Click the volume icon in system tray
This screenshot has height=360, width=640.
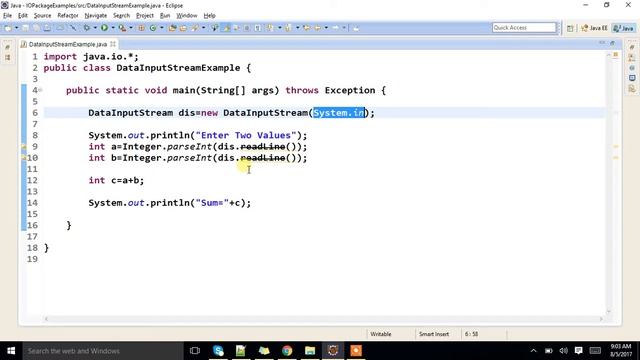tap(564, 351)
